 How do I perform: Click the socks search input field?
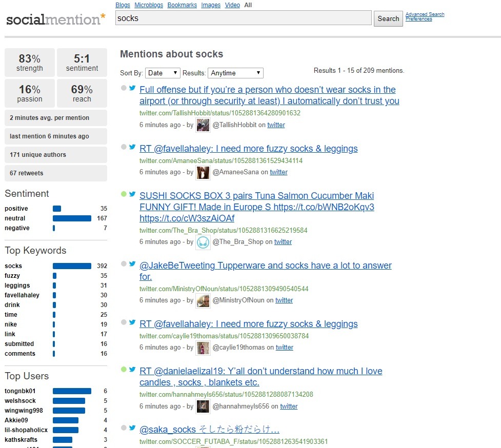click(243, 18)
